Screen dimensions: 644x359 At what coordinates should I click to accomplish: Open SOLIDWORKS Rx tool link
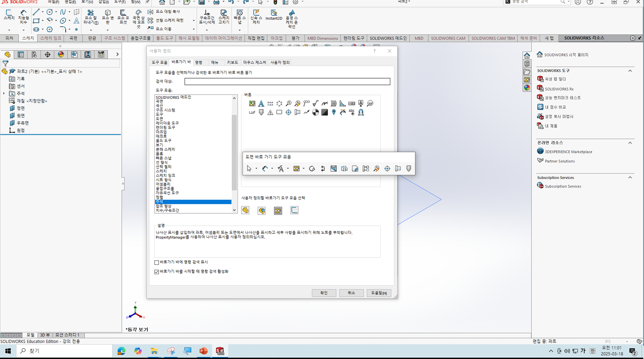559,89
